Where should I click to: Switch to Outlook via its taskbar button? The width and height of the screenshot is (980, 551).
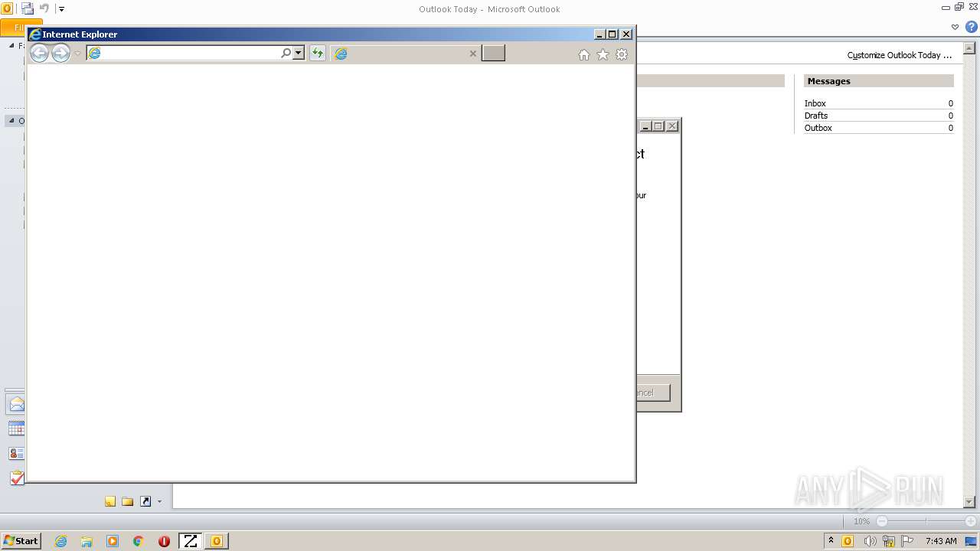coord(217,541)
